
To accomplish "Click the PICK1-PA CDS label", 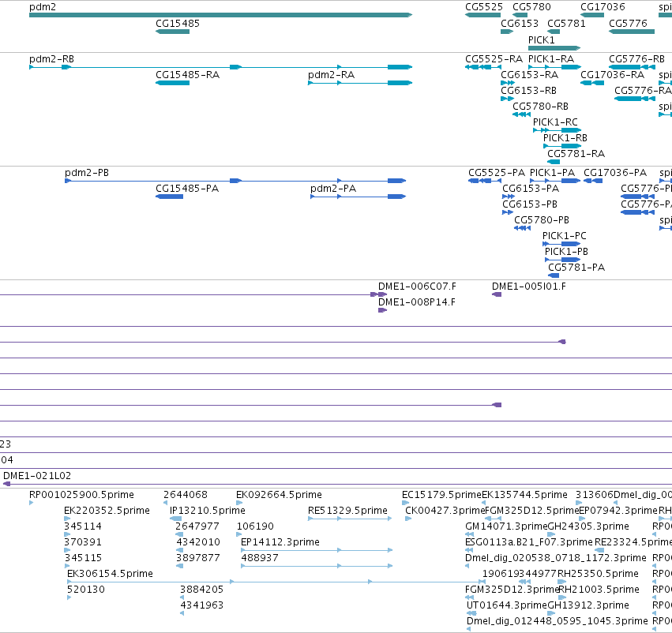I will pyautogui.click(x=552, y=173).
